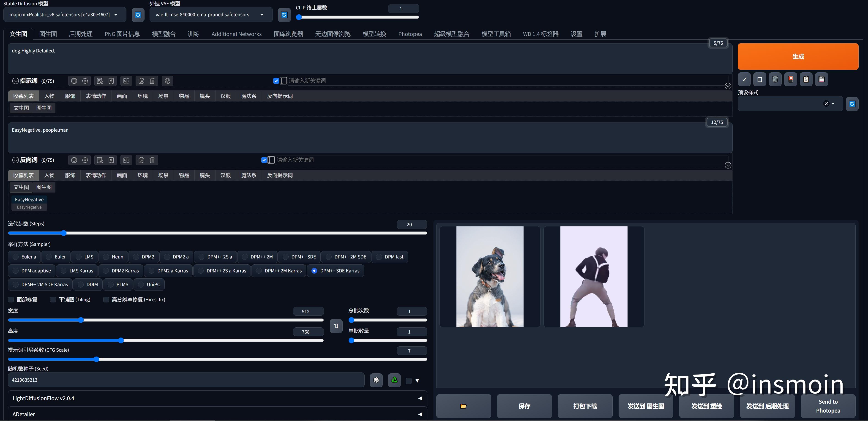Click the A|B translate icon in prompt toolbar
The image size is (868, 421).
[x=126, y=81]
